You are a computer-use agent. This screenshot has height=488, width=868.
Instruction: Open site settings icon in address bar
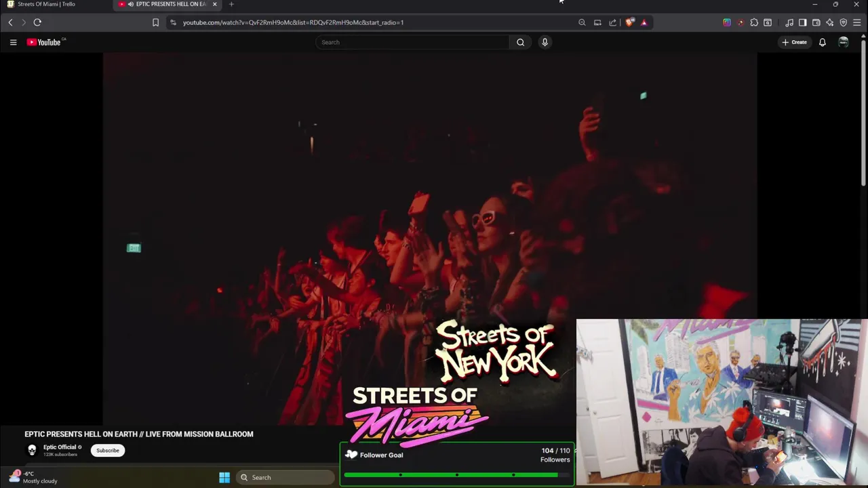coord(173,22)
